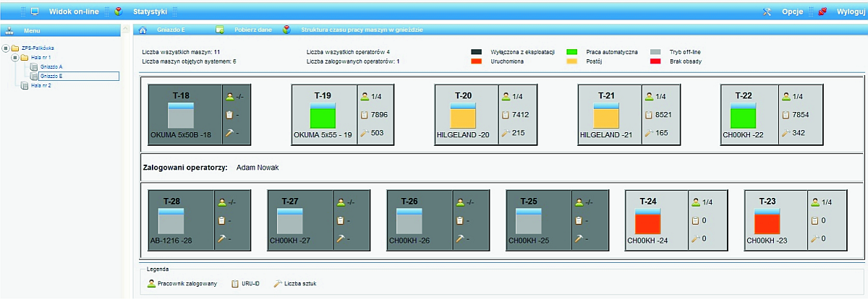The height and width of the screenshot is (299, 868).
Task: Collapse the Hala nr 1 tree node
Action: [14, 58]
